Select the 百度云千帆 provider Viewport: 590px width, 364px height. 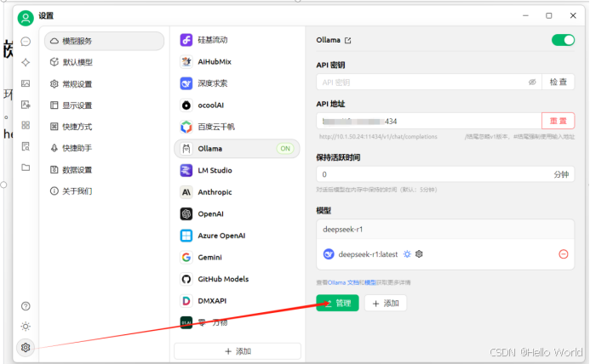[237, 127]
